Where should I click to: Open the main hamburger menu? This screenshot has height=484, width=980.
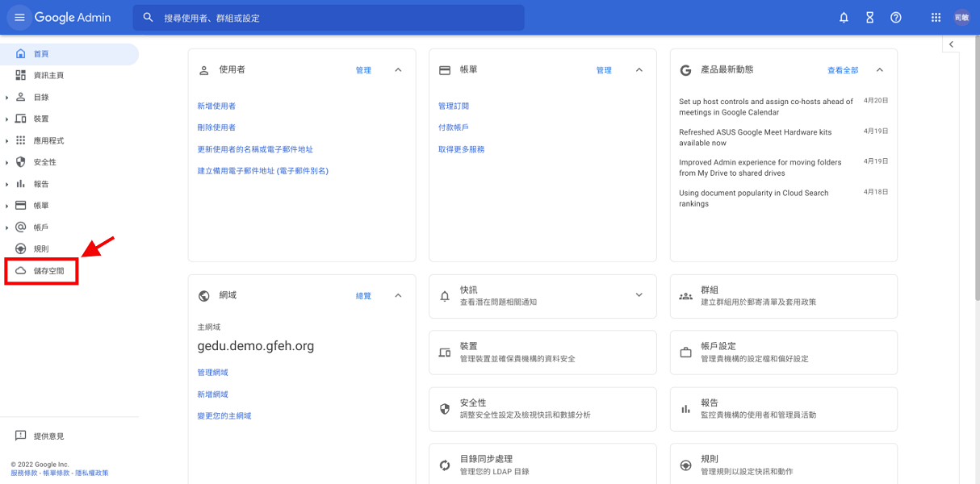click(19, 18)
